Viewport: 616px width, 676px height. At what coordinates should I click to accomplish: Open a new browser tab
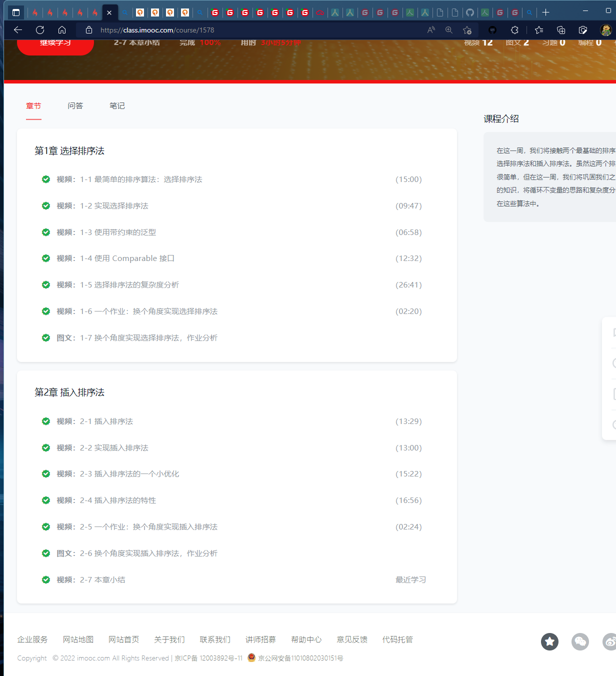coord(546,12)
